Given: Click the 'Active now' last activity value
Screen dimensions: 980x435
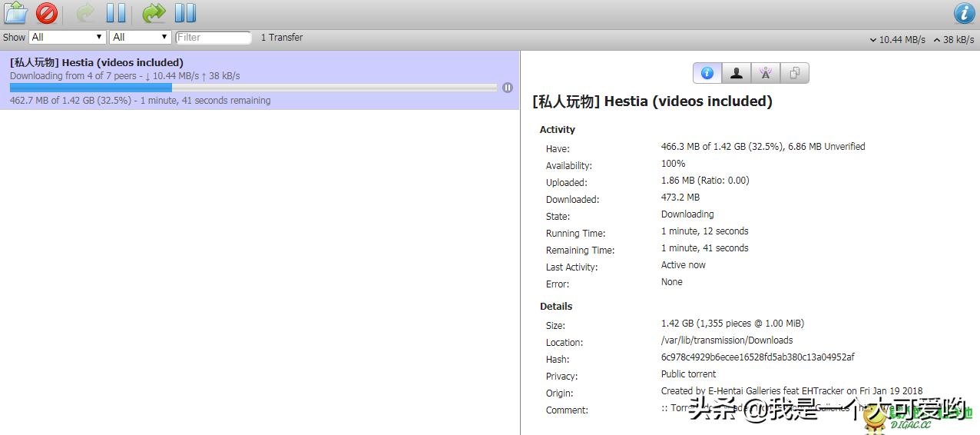Looking at the screenshot, I should click(684, 265).
